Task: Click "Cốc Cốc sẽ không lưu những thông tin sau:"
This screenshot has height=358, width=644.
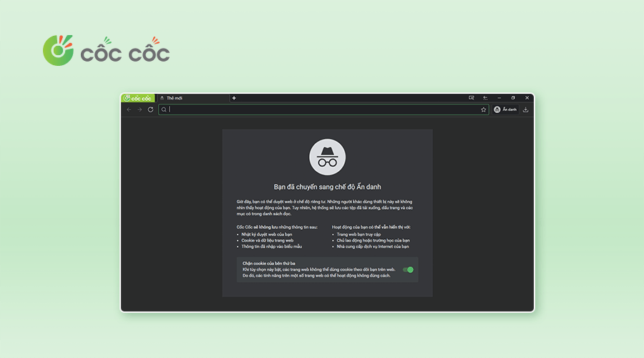Action: (277, 227)
